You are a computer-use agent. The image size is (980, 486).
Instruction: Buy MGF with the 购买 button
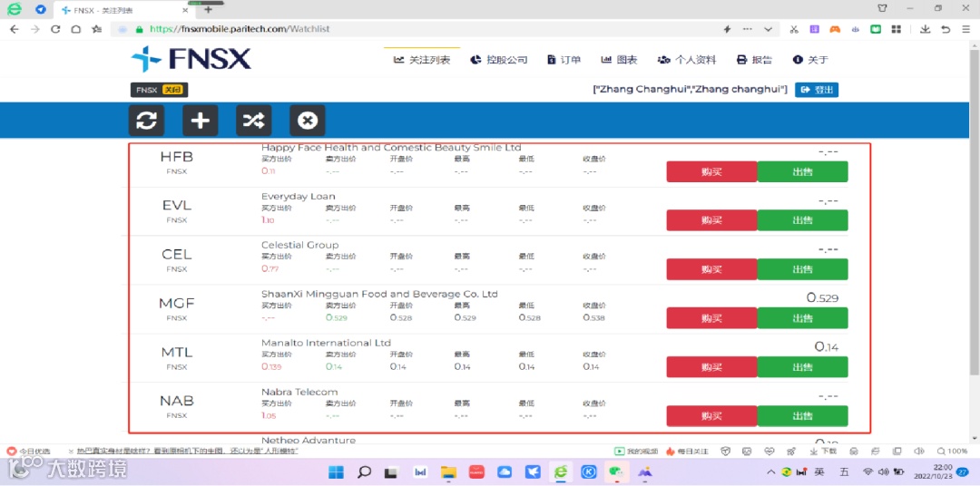click(x=712, y=318)
